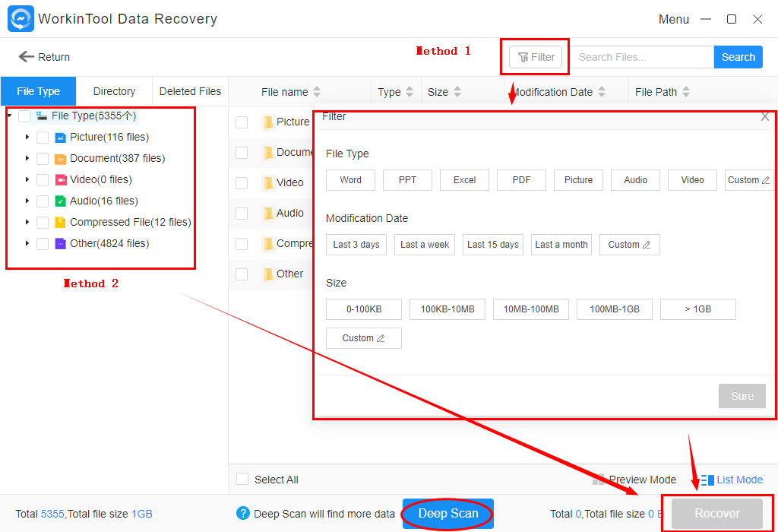Click the Audio folder icon in file list
This screenshot has height=532, width=778.
tap(268, 214)
